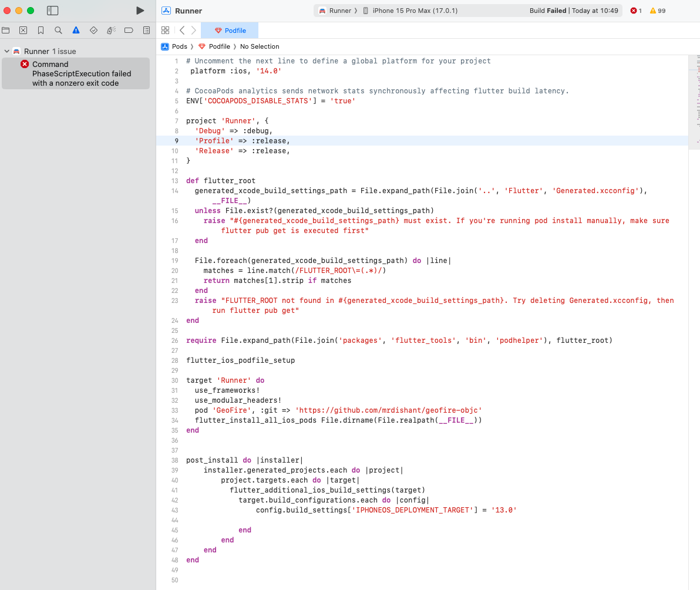Screen dimensions: 700x590
Task: Open the Source Control navigator
Action: 23,30
